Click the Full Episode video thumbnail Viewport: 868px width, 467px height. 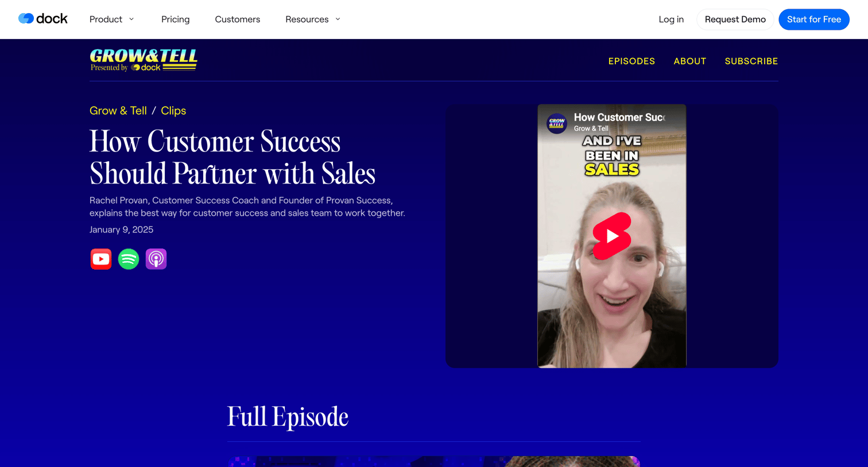[434, 461]
